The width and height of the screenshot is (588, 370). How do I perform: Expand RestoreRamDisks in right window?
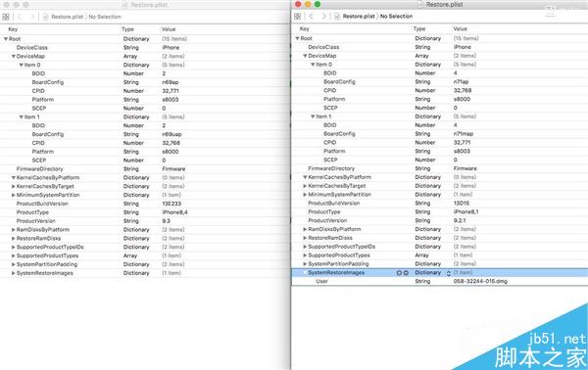pyautogui.click(x=305, y=238)
